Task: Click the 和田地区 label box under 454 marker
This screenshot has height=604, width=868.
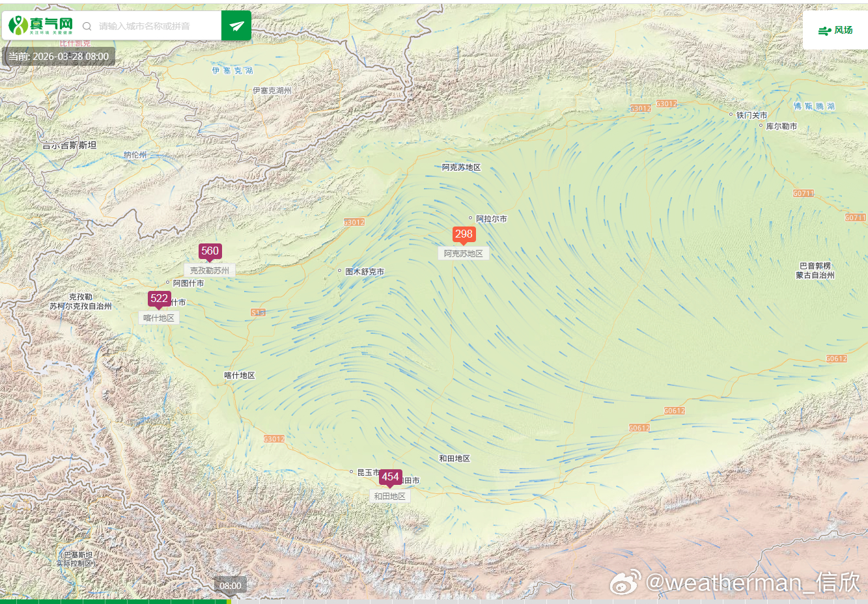Action: pos(390,496)
